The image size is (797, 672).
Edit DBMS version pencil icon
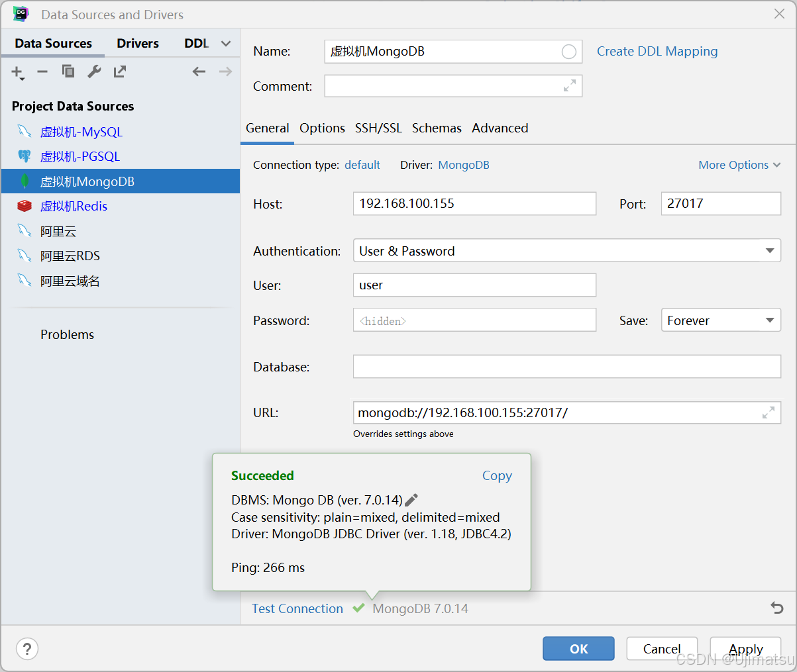pyautogui.click(x=411, y=500)
